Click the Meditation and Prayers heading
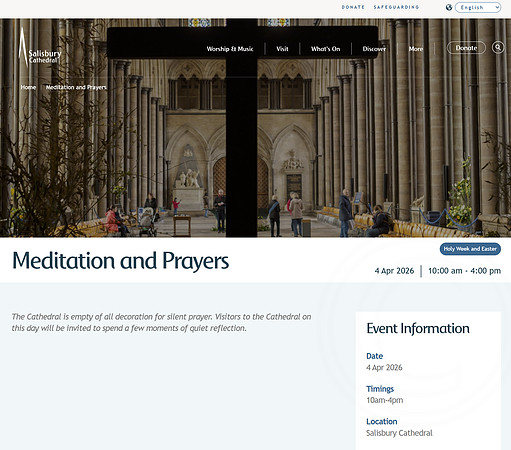This screenshot has width=511, height=450. point(121,261)
